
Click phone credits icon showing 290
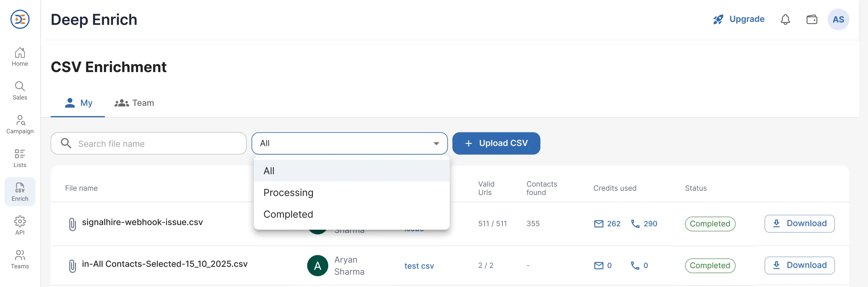(x=635, y=224)
